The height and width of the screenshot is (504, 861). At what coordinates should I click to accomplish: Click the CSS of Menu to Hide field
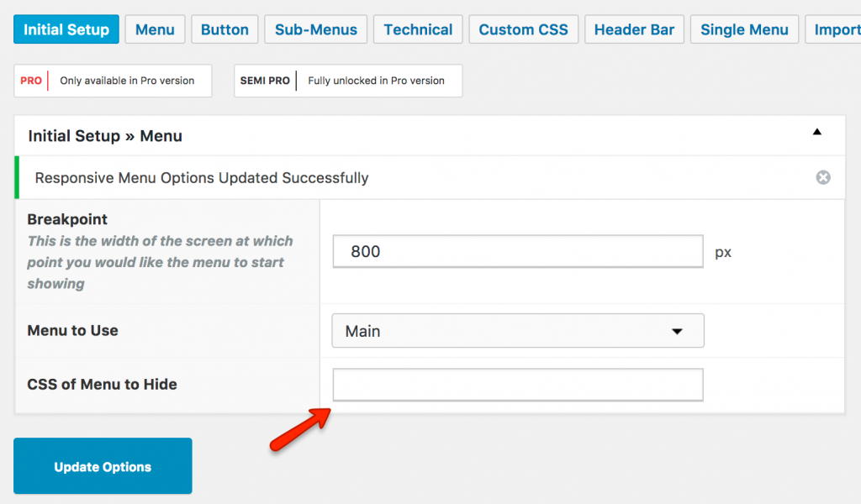tap(517, 384)
